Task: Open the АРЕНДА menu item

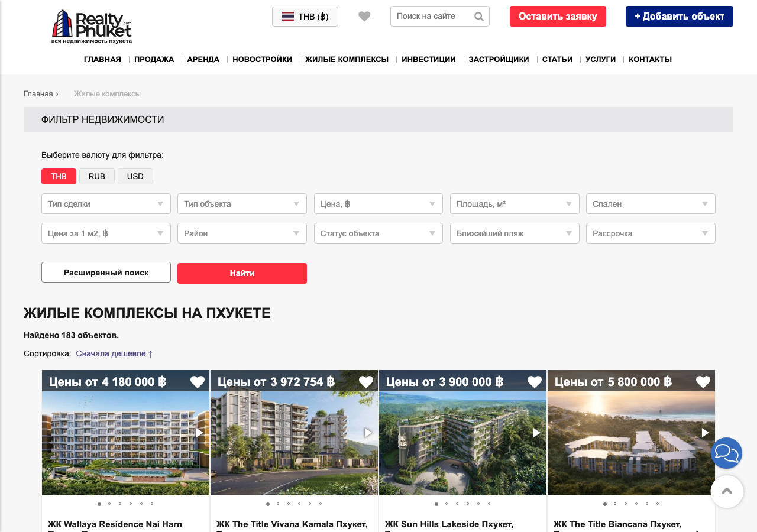Action: pos(203,59)
